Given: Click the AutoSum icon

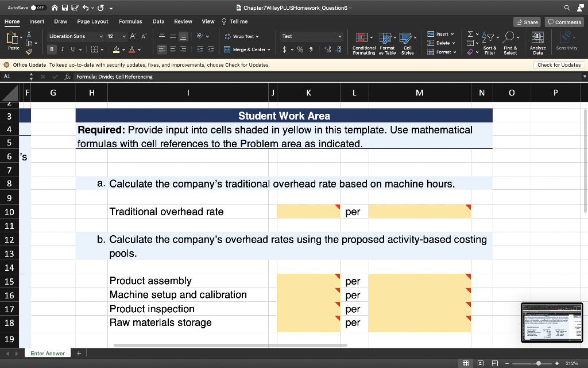Looking at the screenshot, I should click(470, 34).
